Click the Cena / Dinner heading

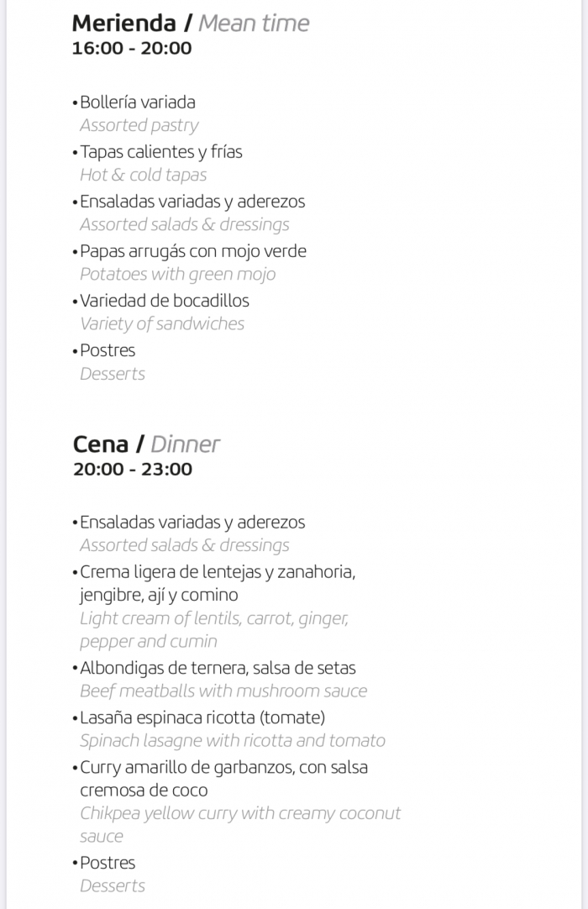coord(146,444)
